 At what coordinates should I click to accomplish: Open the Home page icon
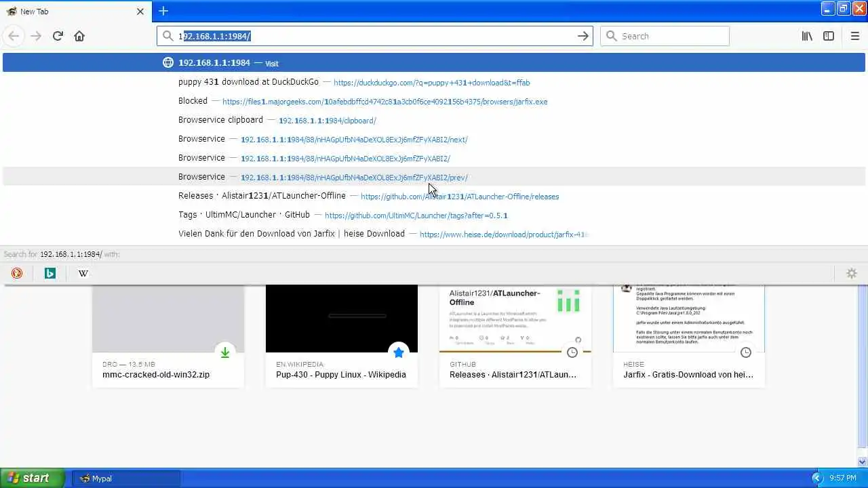(x=79, y=36)
